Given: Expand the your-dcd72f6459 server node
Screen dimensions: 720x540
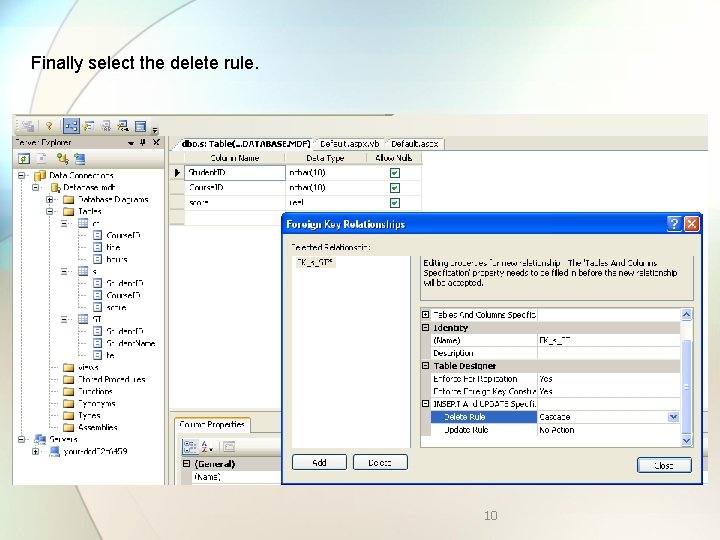Looking at the screenshot, I should click(35, 451).
